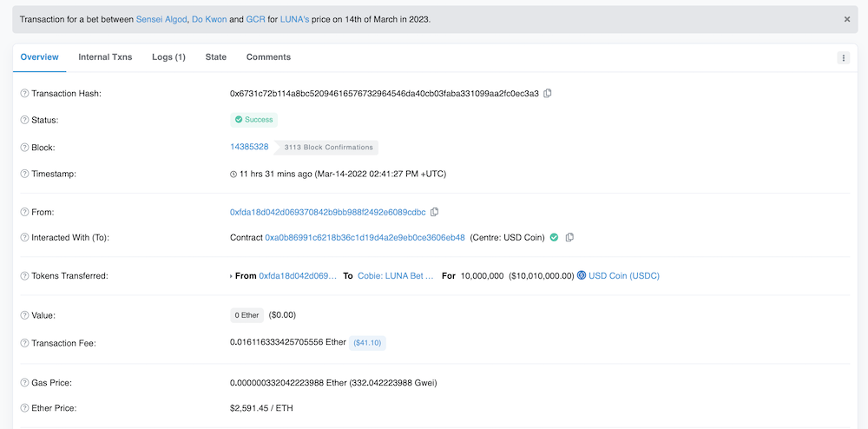Image resolution: width=868 pixels, height=429 pixels.
Task: Open truncated sender 0xfda18d042d069… in Tokens Transferred
Action: point(298,275)
